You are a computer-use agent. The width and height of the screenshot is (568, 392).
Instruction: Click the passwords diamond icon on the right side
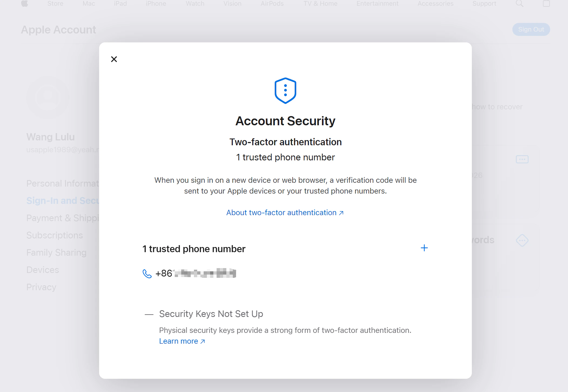pyautogui.click(x=522, y=240)
